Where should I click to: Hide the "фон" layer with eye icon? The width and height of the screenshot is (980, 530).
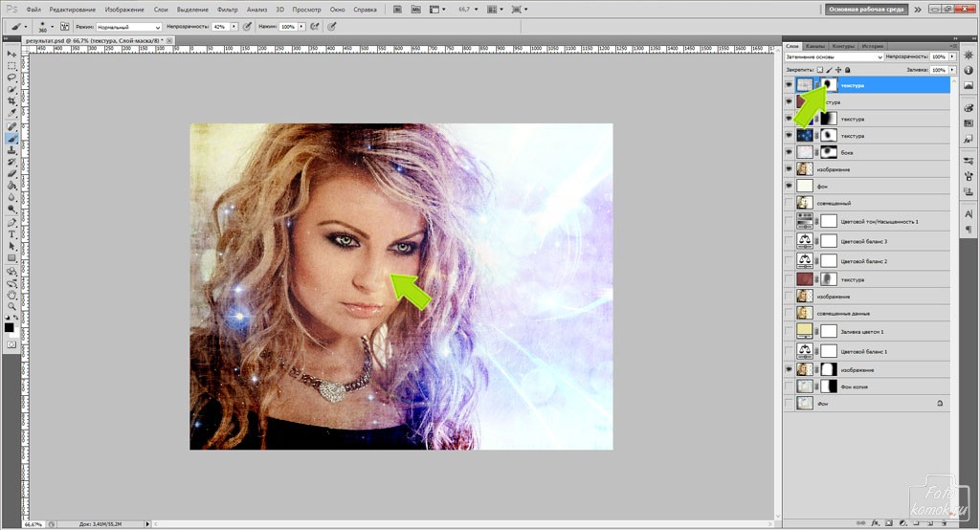coord(789,186)
